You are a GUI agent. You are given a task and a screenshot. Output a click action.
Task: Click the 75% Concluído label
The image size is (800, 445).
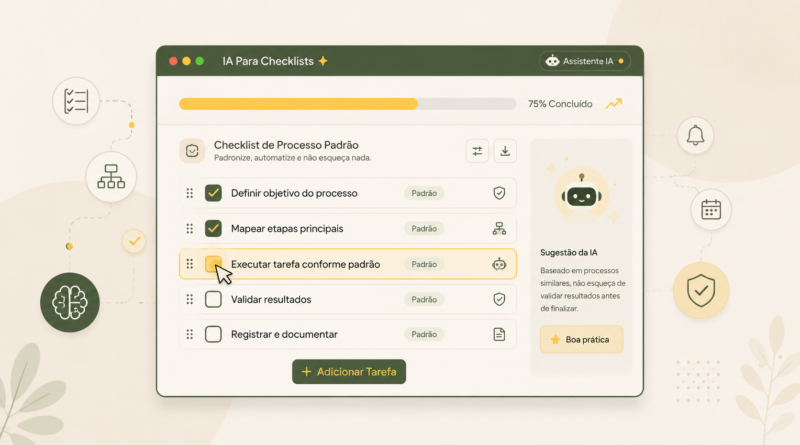[560, 104]
